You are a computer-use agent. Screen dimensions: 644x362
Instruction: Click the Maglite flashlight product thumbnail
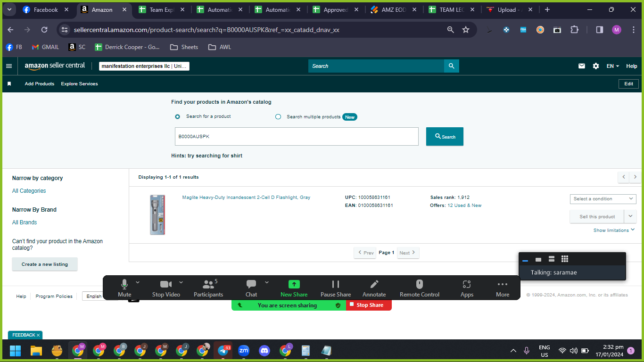[x=157, y=215]
